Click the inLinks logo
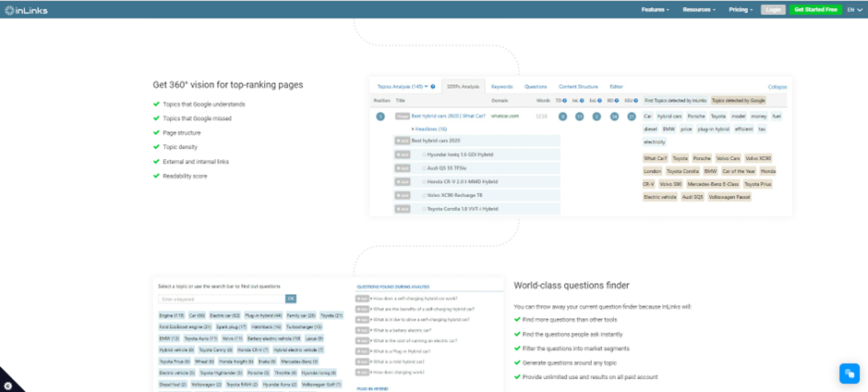Image resolution: width=868 pixels, height=392 pixels. coord(27,9)
